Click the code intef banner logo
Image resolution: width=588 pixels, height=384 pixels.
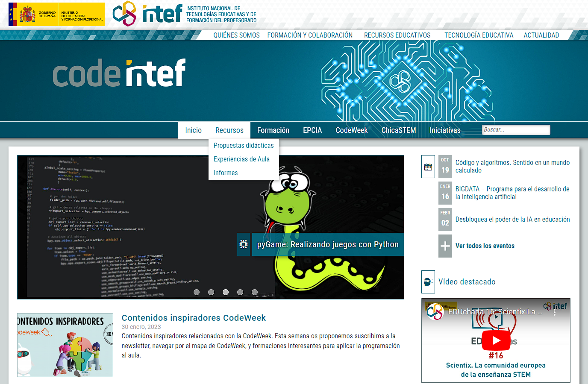119,73
